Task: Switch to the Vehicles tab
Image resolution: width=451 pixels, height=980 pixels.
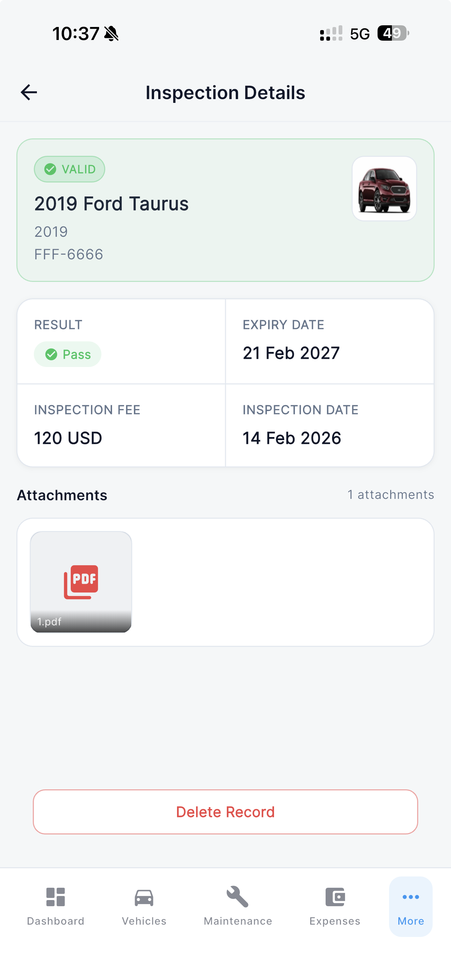Action: 144,907
